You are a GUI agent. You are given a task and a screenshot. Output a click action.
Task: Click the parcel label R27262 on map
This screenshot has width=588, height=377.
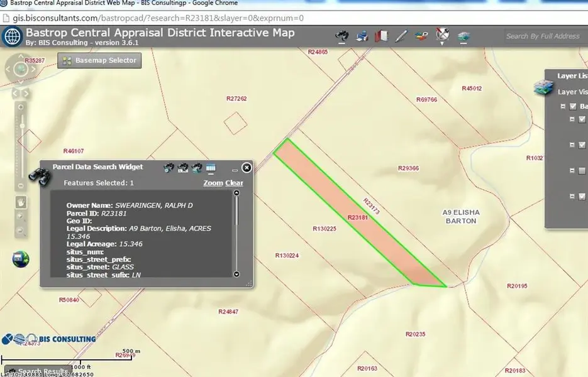pyautogui.click(x=236, y=99)
